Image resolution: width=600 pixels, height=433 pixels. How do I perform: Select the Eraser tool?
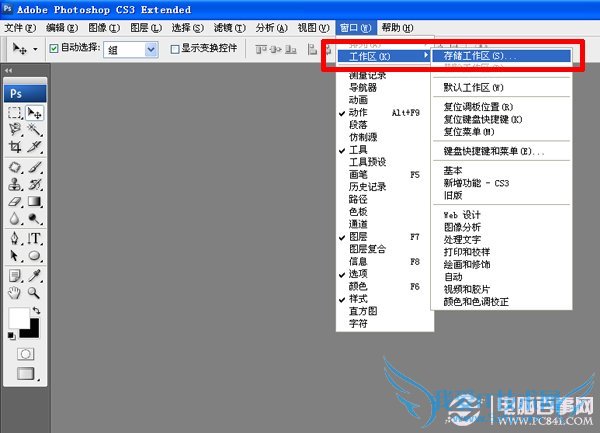coord(15,202)
